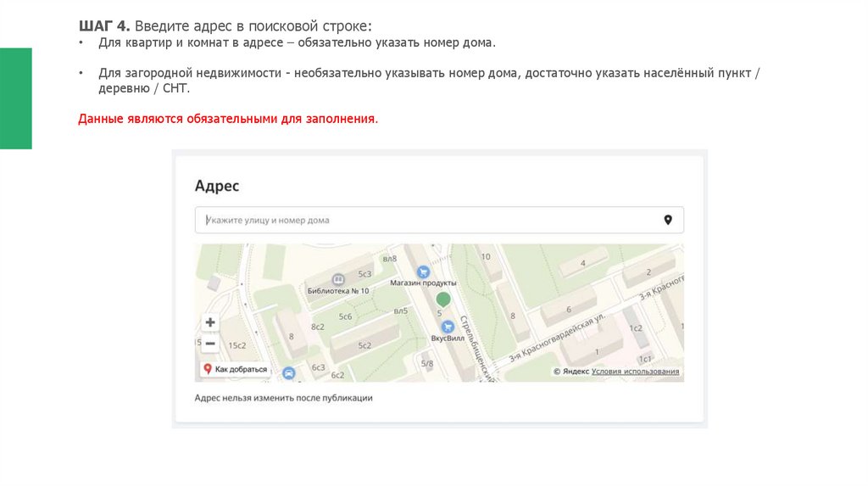Zoom out the map with minus button
This screenshot has width=868, height=487.
point(210,344)
